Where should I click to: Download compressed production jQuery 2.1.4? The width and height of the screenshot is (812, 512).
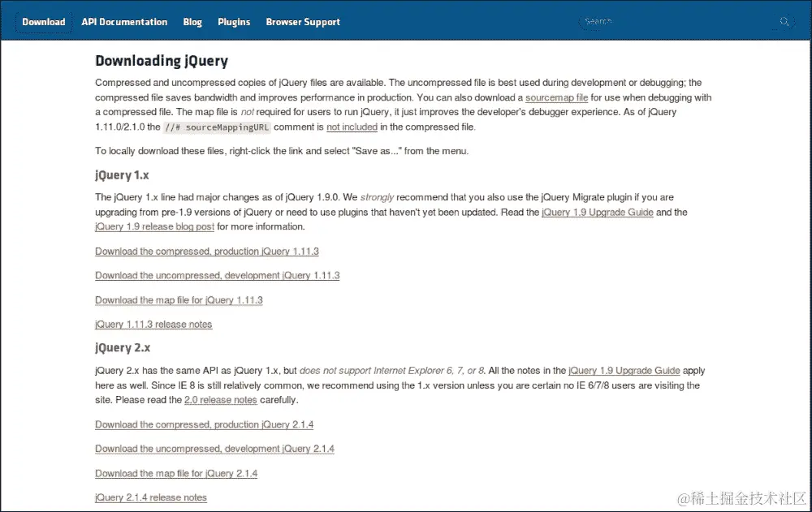[205, 424]
